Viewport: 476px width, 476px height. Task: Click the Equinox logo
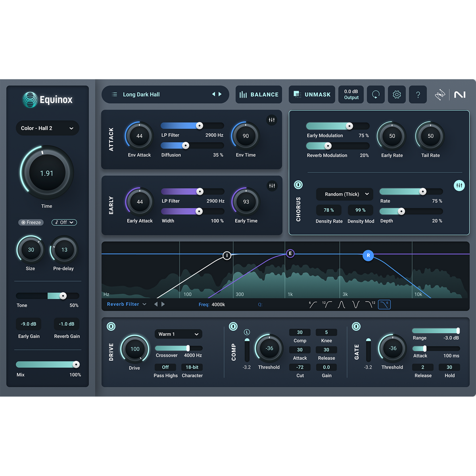[47, 100]
